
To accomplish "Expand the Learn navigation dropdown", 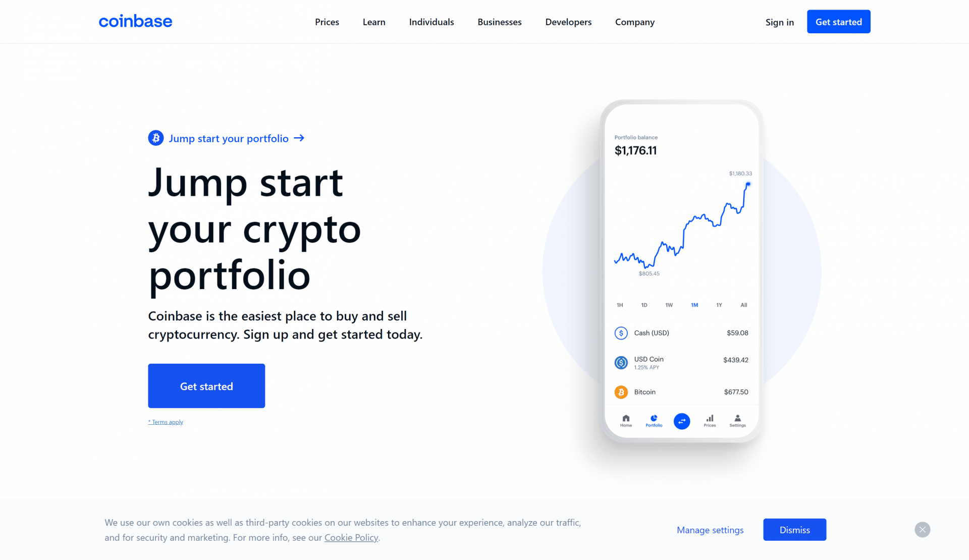I will [374, 22].
